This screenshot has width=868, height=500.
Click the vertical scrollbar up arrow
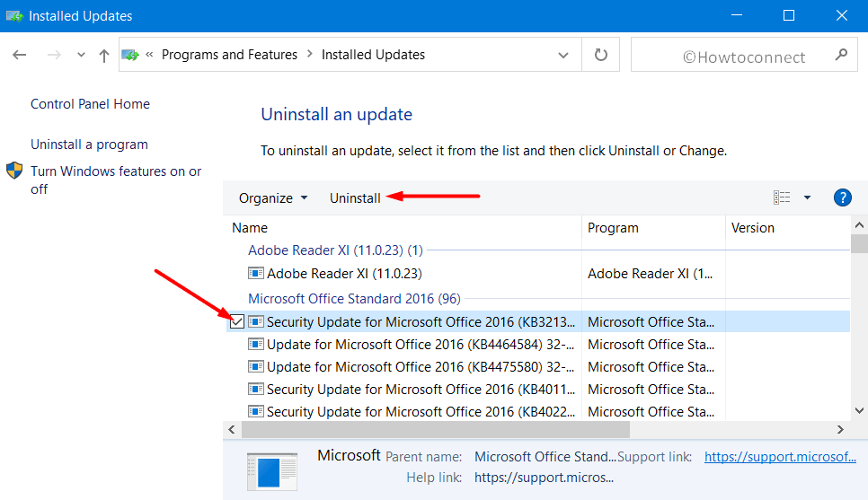pyautogui.click(x=859, y=225)
